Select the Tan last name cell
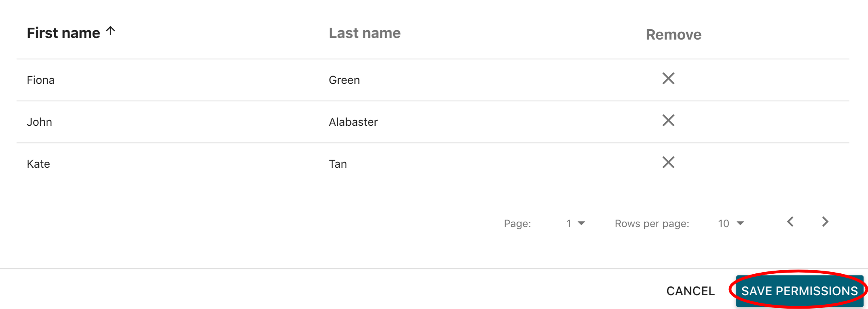 (338, 164)
